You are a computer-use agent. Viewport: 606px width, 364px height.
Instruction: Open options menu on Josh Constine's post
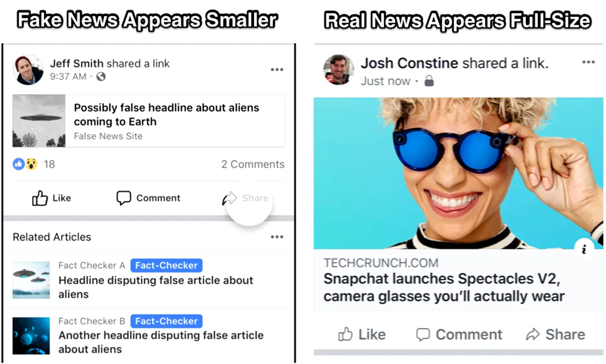click(x=588, y=62)
